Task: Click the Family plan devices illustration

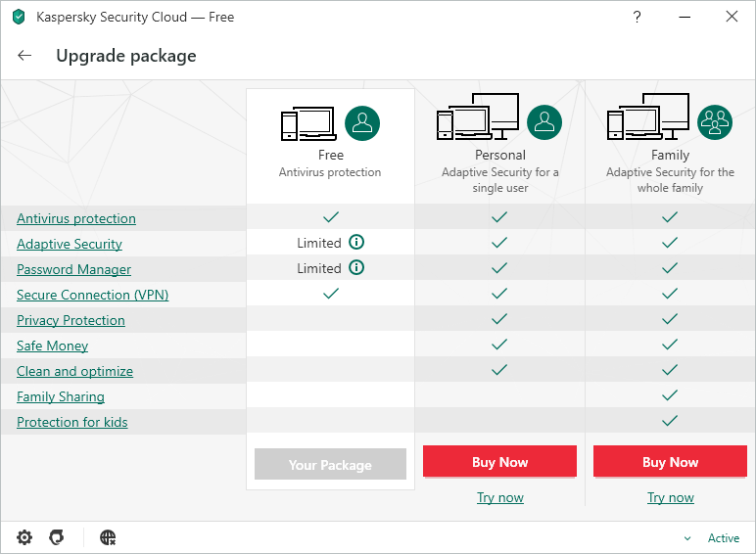Action: 648,116
